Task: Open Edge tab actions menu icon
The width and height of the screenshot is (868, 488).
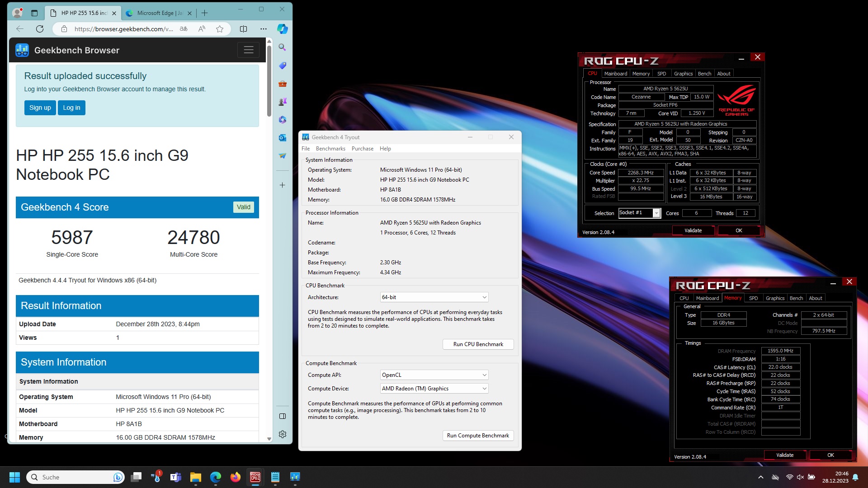Action: tap(34, 13)
